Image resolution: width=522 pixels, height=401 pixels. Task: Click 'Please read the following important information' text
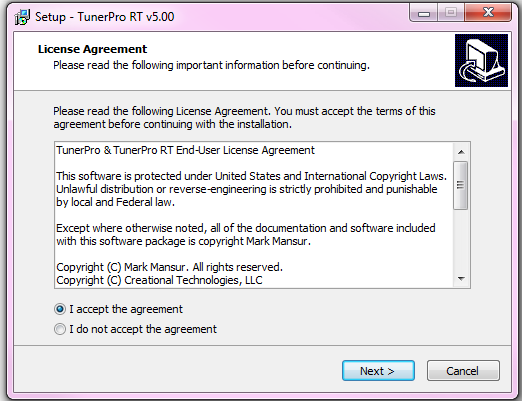[x=211, y=65]
